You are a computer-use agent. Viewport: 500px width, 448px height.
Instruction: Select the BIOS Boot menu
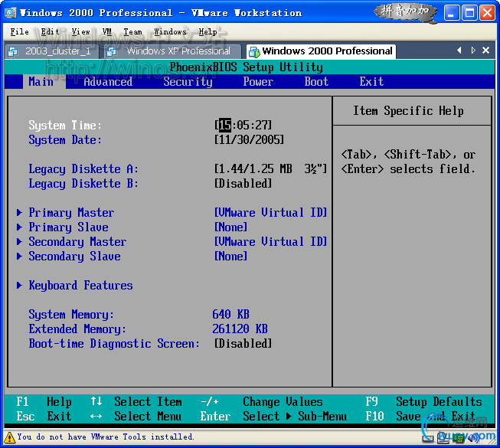click(x=316, y=82)
